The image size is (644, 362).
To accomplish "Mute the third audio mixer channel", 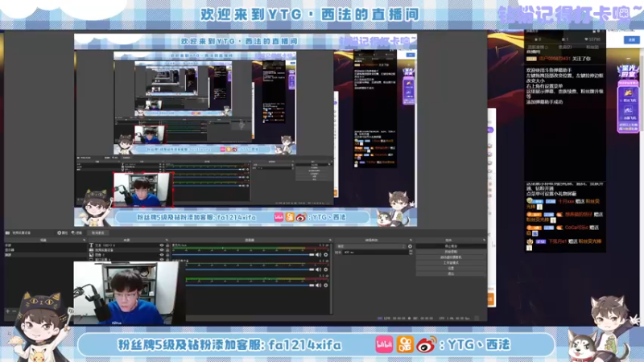I will click(318, 285).
